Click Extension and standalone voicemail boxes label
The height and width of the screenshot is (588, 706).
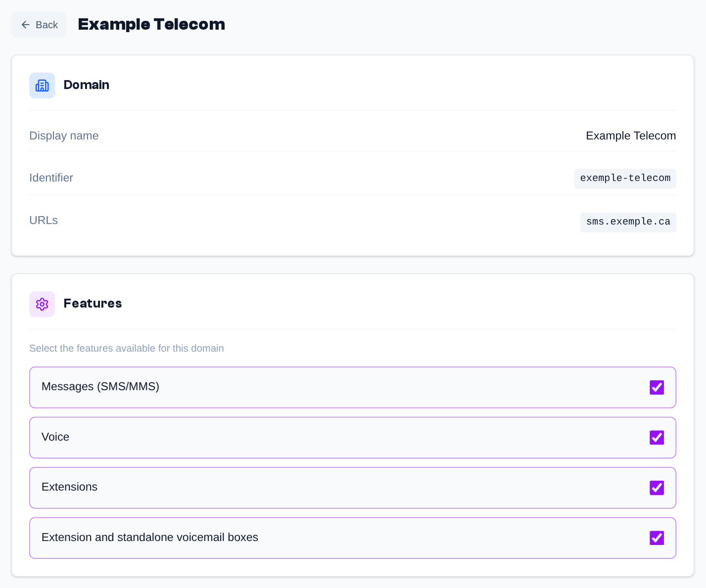[x=150, y=537]
